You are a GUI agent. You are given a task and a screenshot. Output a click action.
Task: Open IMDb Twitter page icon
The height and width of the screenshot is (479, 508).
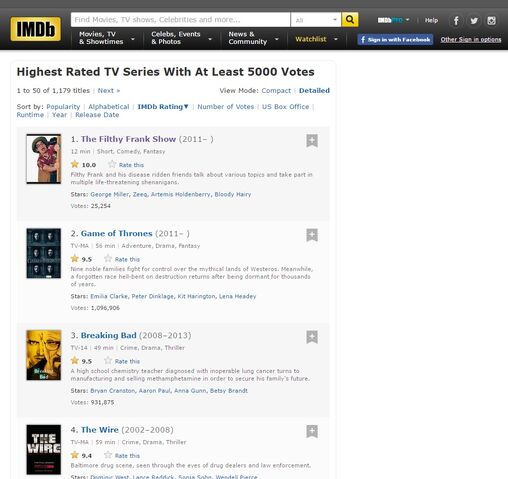[x=474, y=21]
